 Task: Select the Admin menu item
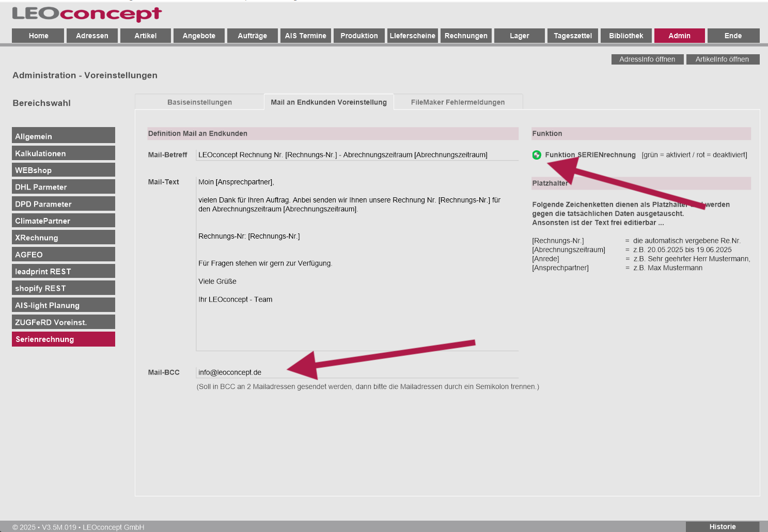(680, 36)
